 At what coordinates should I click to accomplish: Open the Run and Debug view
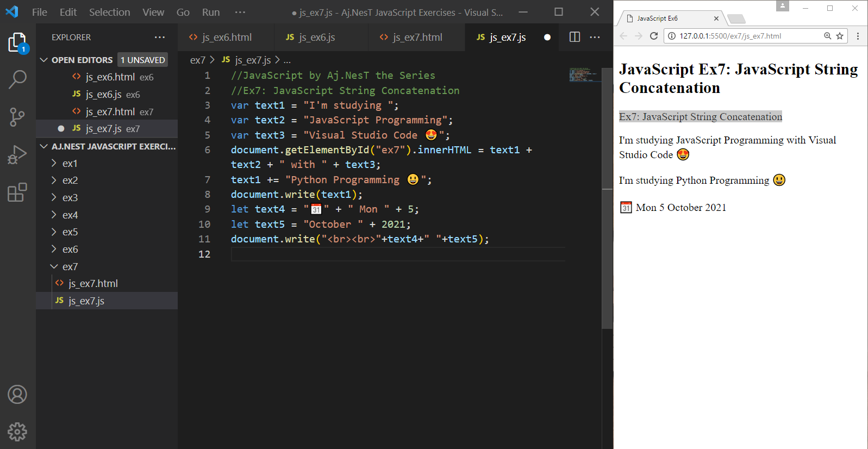17,155
